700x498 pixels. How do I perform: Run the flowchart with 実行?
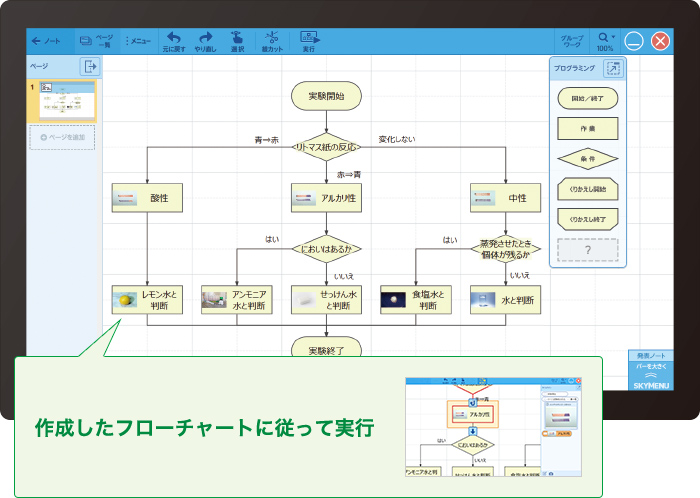[309, 42]
